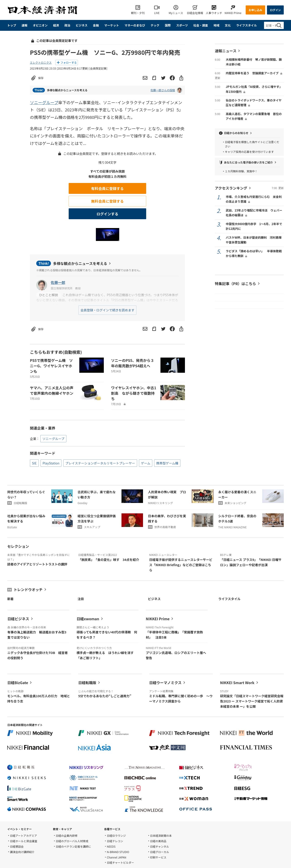Click the top 保存 paperclip icon
The image size is (291, 868).
(x=33, y=78)
